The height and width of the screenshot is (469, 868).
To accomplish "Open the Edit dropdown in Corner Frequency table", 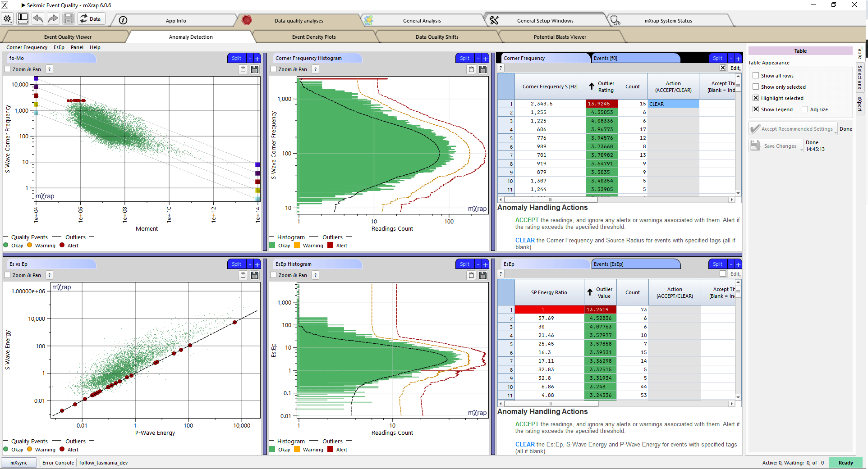I will pyautogui.click(x=735, y=68).
